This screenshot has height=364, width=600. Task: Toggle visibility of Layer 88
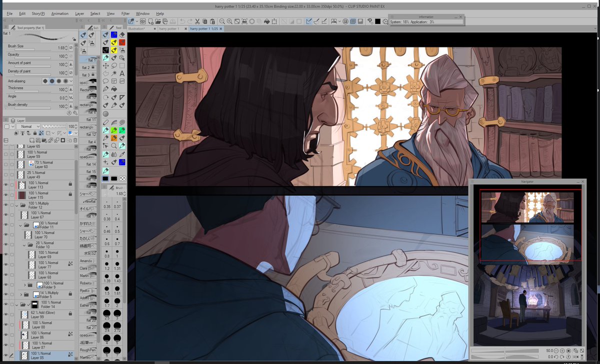pos(5,325)
